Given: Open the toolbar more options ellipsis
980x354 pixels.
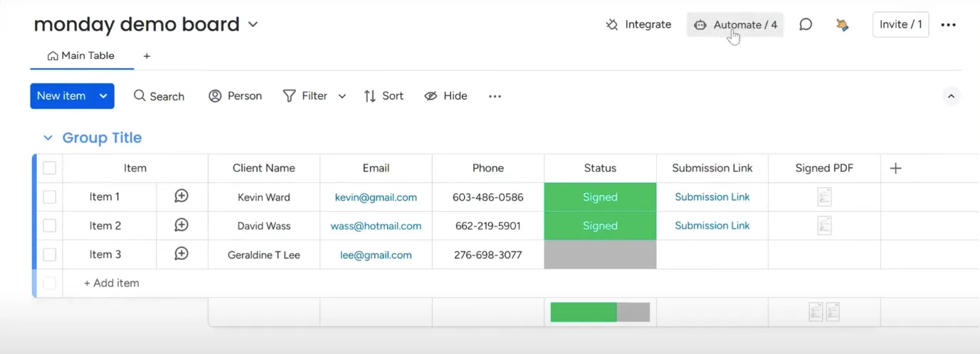Looking at the screenshot, I should (x=495, y=96).
